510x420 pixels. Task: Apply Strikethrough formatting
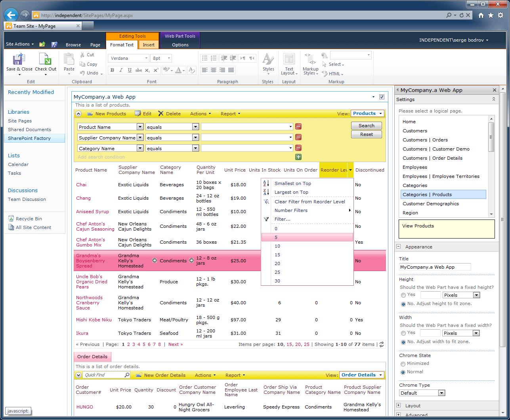[x=138, y=70]
